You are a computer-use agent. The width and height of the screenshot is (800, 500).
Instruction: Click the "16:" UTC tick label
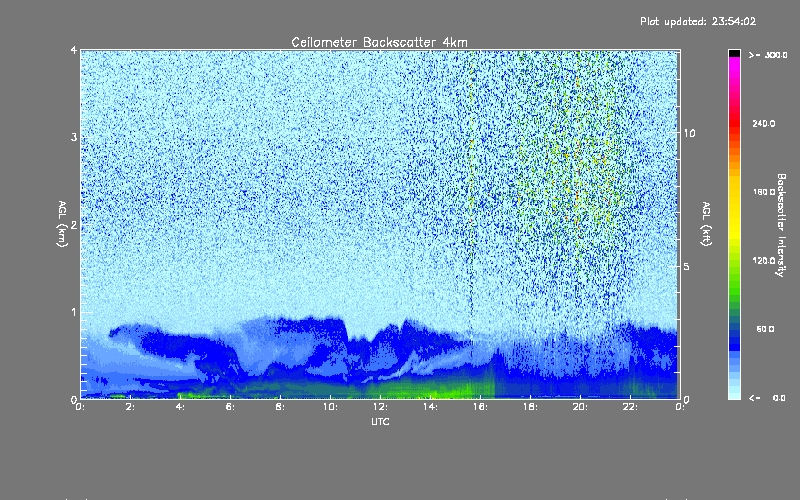[480, 407]
